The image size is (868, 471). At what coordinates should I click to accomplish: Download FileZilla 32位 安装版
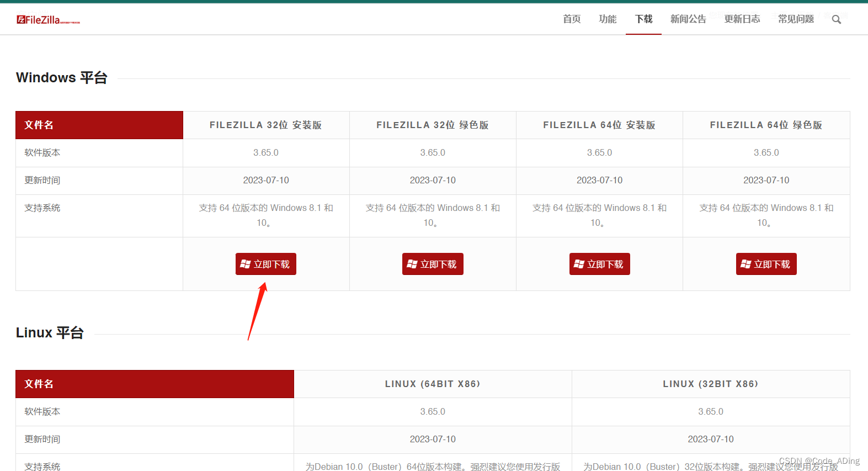[266, 264]
